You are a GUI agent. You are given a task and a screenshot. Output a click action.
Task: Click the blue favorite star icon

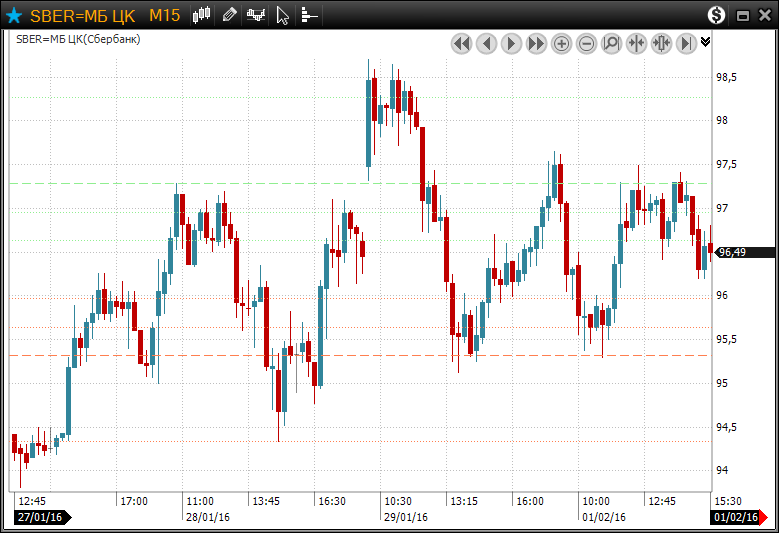point(14,15)
